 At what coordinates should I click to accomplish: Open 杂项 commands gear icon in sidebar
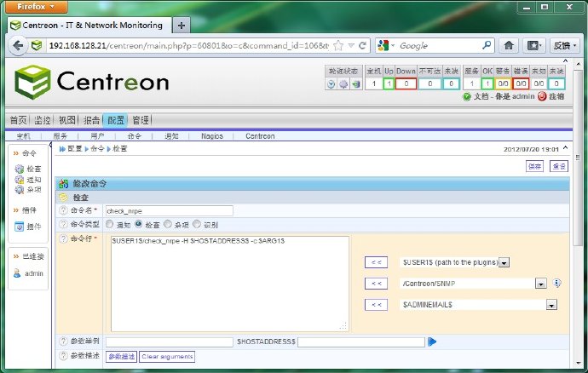click(19, 190)
